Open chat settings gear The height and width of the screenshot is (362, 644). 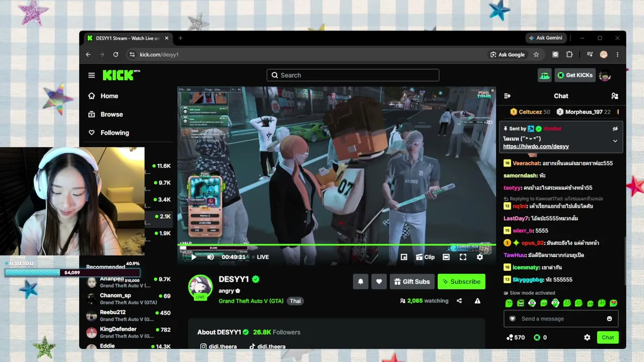tap(587, 337)
